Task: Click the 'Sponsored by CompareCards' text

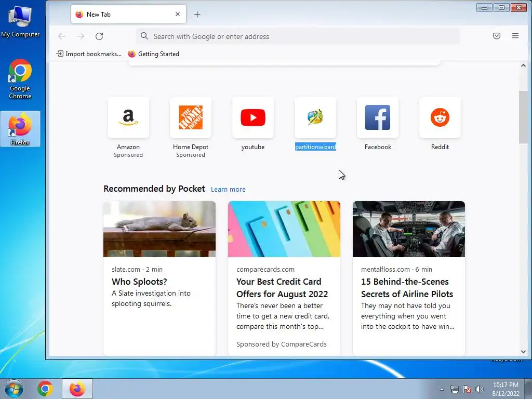Action: coord(282,344)
